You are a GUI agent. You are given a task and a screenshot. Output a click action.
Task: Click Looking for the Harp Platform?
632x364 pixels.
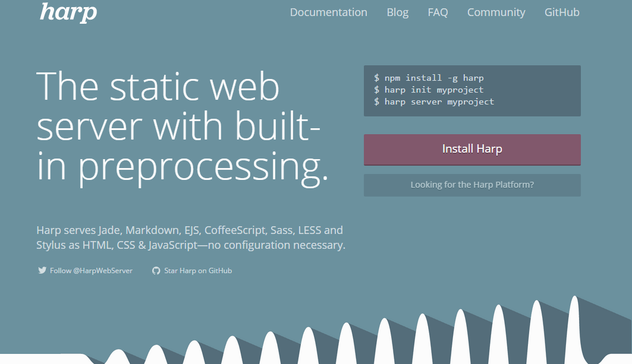click(x=472, y=185)
